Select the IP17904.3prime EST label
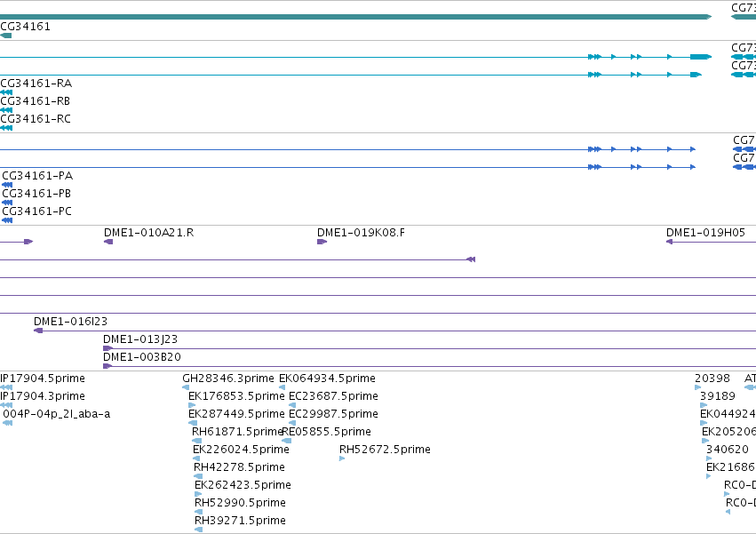Viewport: 756px width, 534px height. [x=43, y=396]
